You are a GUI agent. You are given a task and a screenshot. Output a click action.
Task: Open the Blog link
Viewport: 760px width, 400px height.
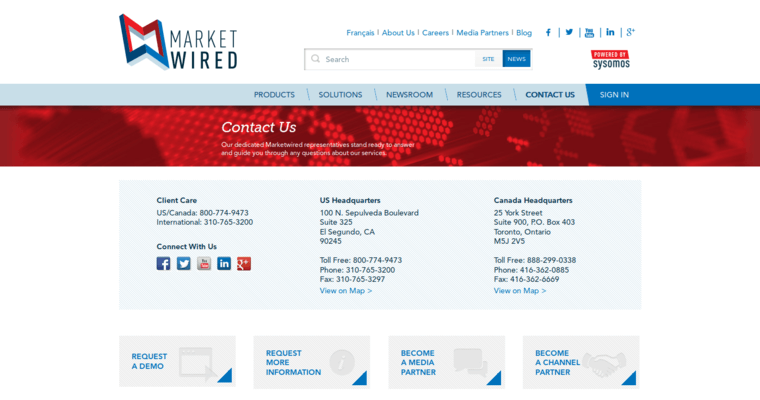click(524, 32)
